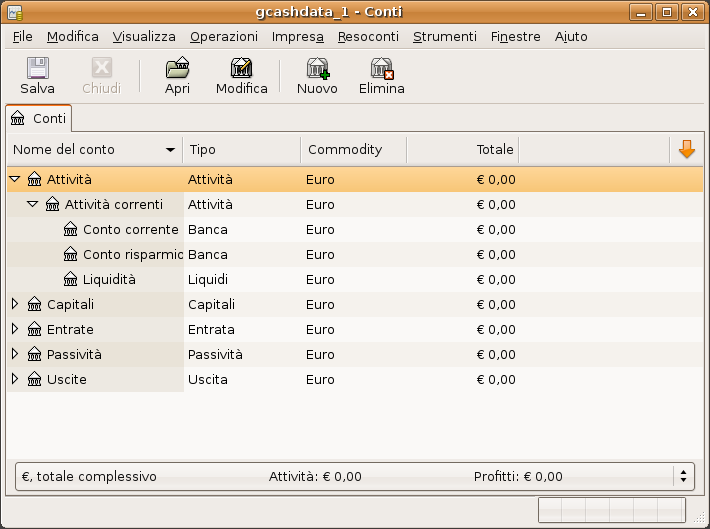Expand the Capitali account
The width and height of the screenshot is (710, 529).
coord(14,304)
